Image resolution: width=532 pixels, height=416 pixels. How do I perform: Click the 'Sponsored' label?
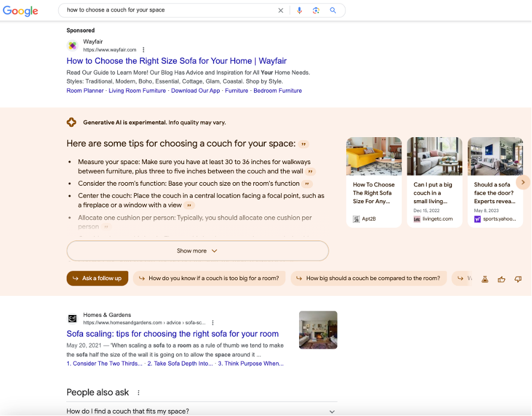(81, 31)
